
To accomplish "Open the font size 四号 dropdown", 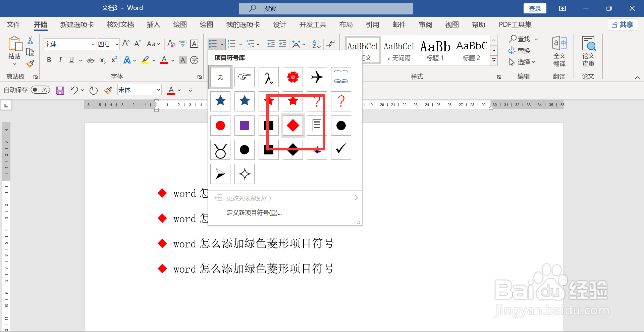I will [116, 44].
